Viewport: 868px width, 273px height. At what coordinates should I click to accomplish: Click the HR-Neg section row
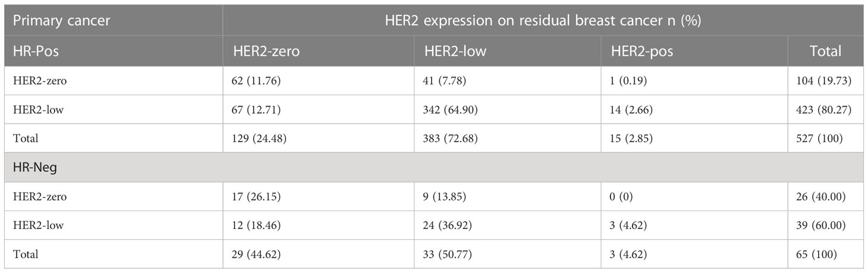click(434, 168)
